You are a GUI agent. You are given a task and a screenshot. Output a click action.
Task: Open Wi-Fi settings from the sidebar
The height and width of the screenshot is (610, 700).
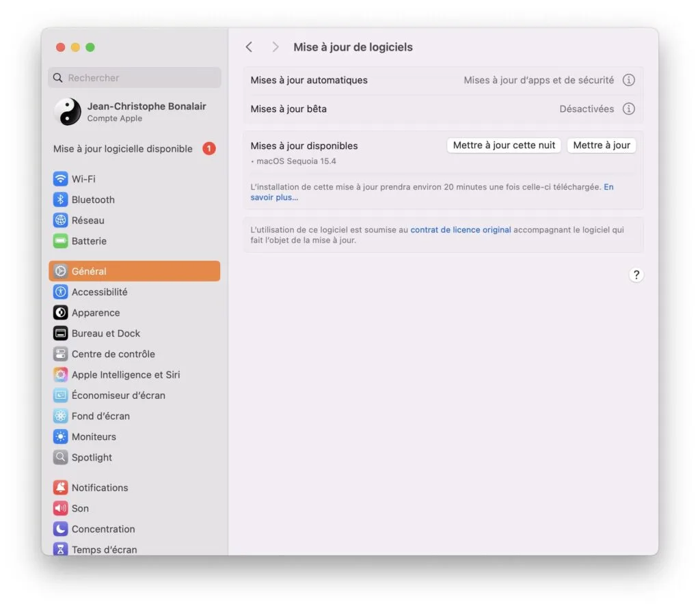click(82, 178)
